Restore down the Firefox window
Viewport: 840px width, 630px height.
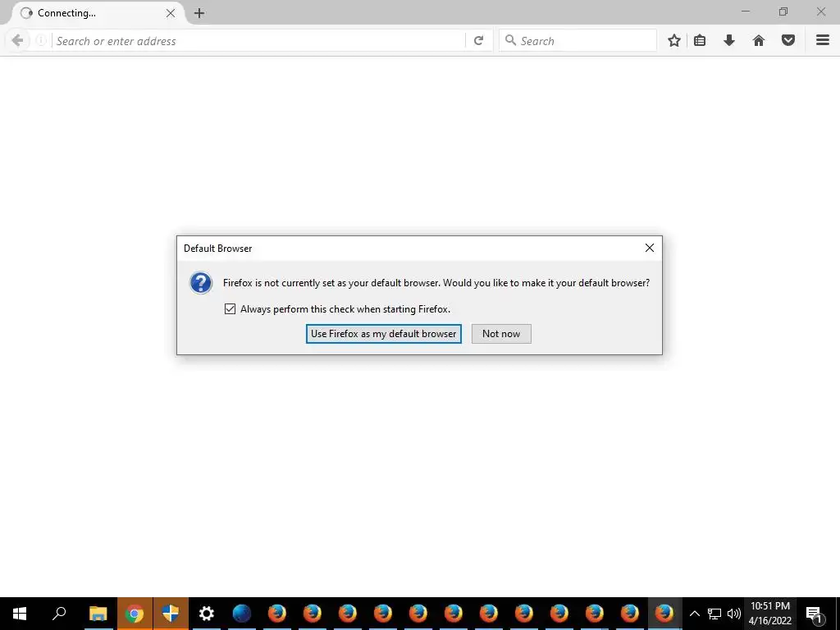pos(783,11)
